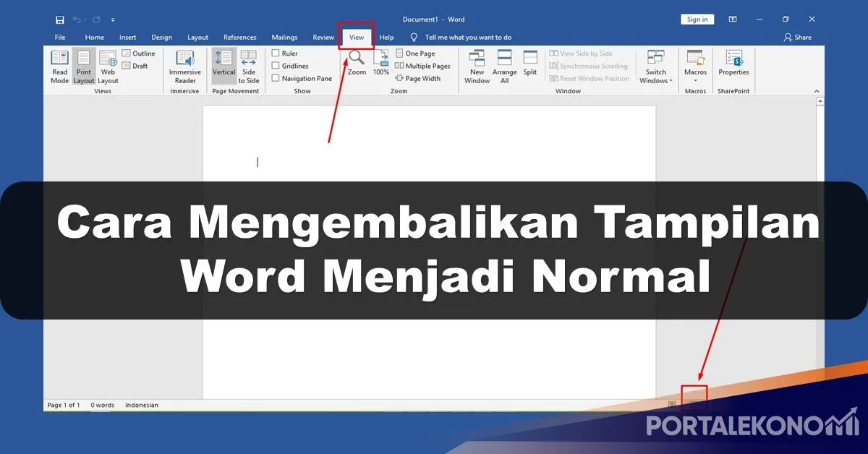
Task: Click Indonesian language indicator
Action: (142, 405)
